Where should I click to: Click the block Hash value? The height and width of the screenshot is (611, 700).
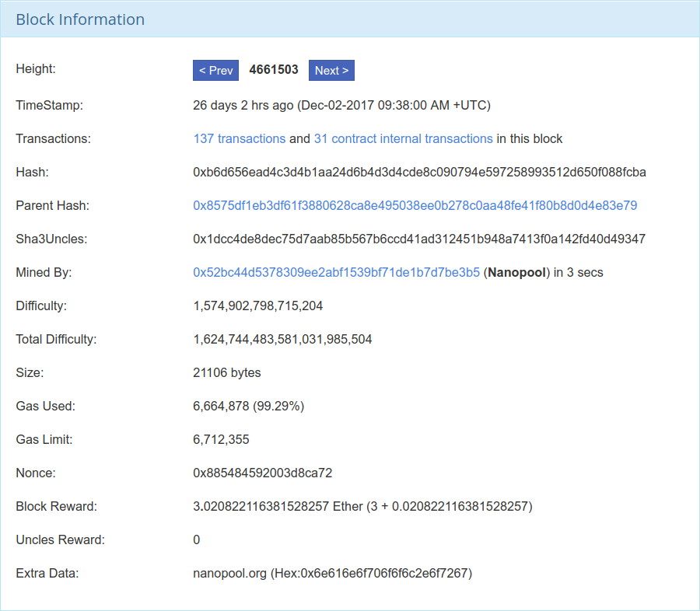point(419,172)
